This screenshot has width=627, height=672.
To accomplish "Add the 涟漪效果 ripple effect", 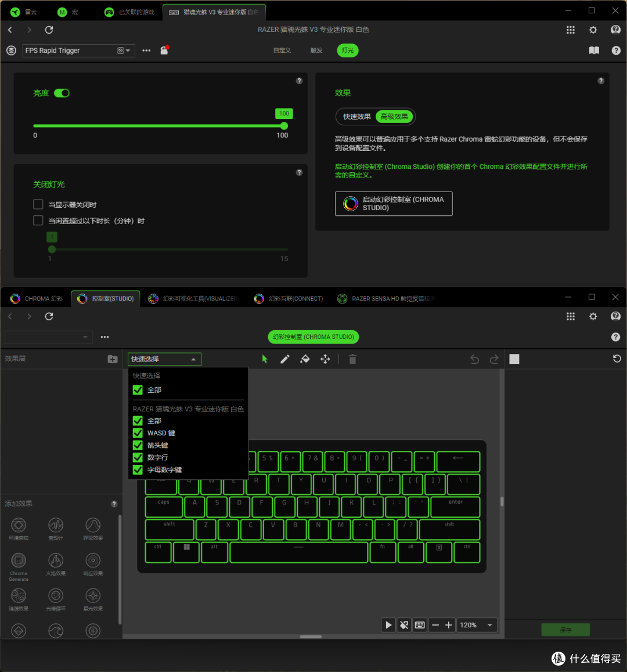I will pyautogui.click(x=19, y=599).
